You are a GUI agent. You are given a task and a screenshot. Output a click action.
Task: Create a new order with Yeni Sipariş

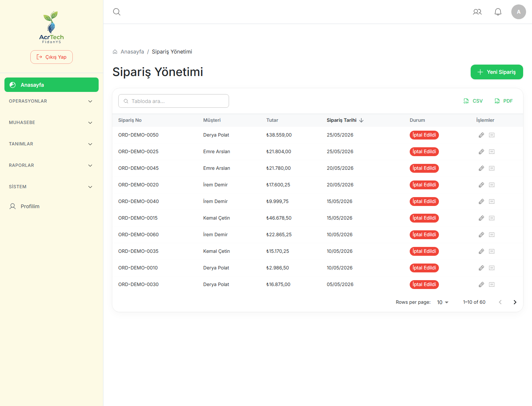pos(497,72)
